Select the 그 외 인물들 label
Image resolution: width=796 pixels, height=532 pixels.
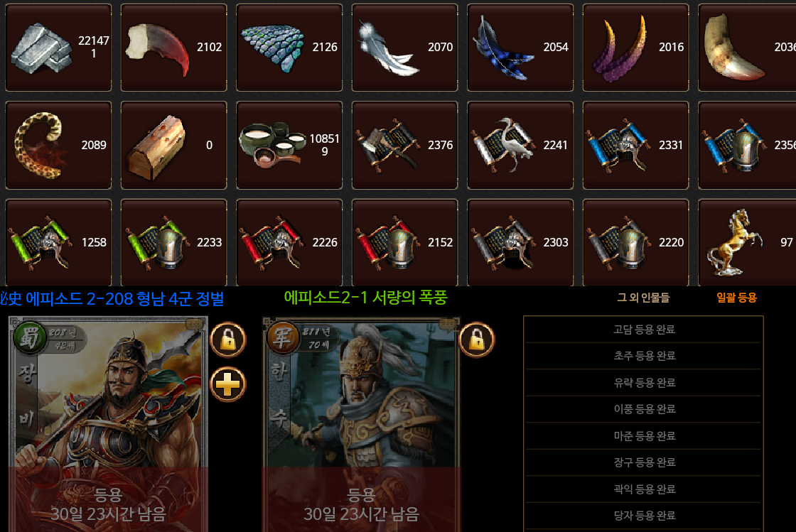[x=643, y=298]
